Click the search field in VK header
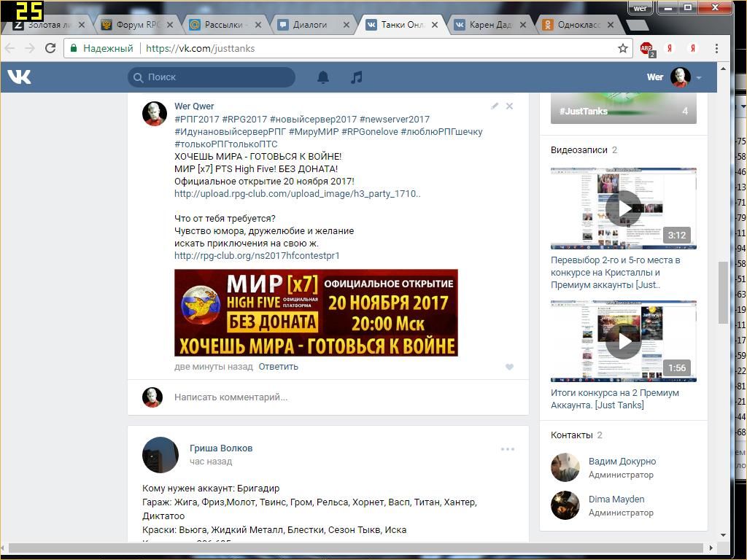The image size is (747, 560). (x=212, y=77)
